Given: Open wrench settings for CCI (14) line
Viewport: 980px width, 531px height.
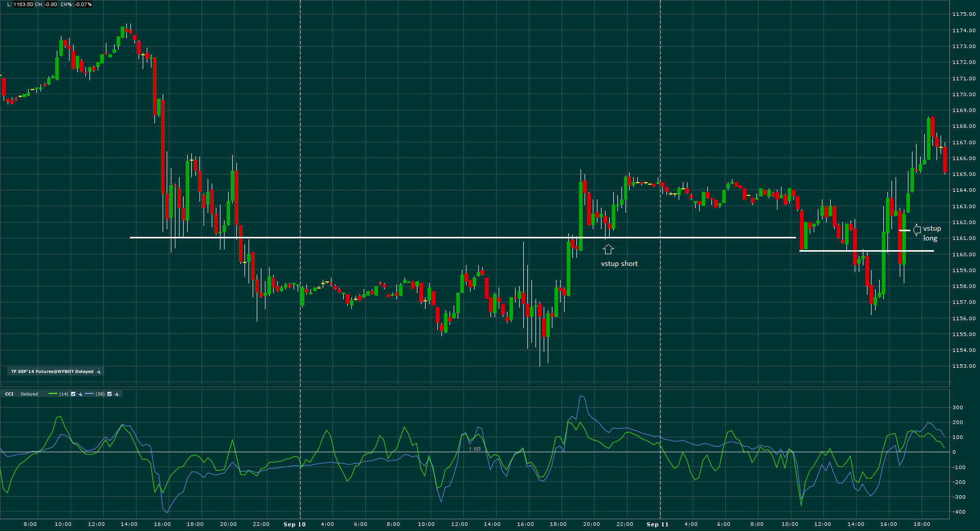Looking at the screenshot, I should (x=80, y=394).
